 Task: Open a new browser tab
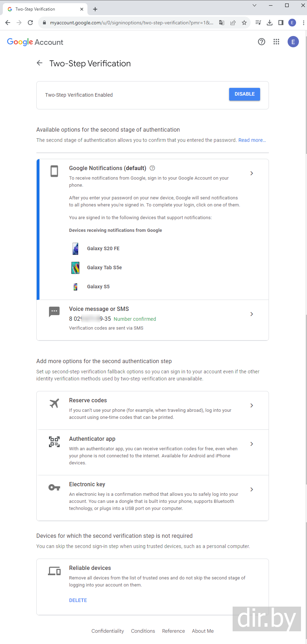point(95,9)
